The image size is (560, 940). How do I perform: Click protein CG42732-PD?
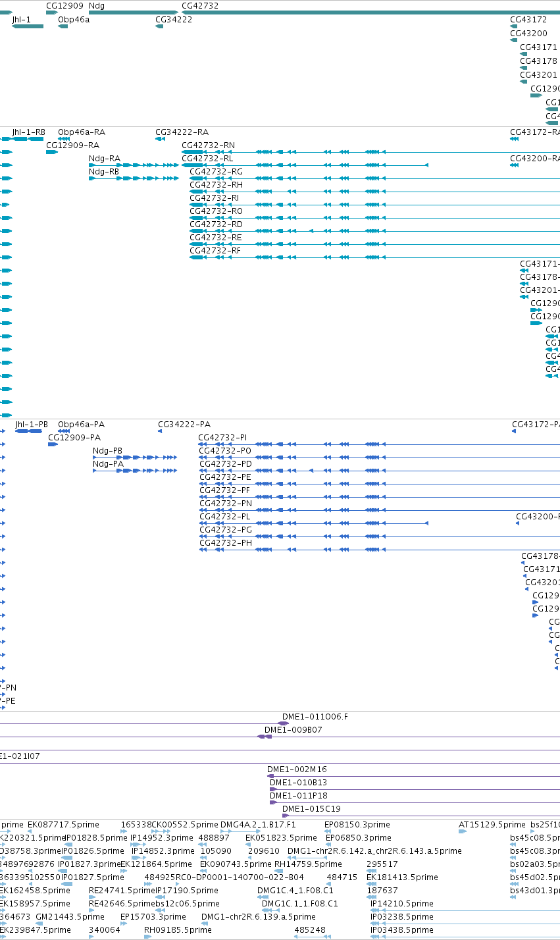pos(379,471)
